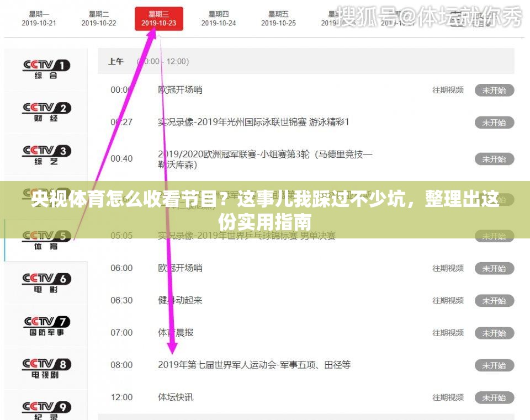Click 未开始 button for 06:00 欧冠开场哨
The image size is (530, 420).
pyautogui.click(x=494, y=268)
